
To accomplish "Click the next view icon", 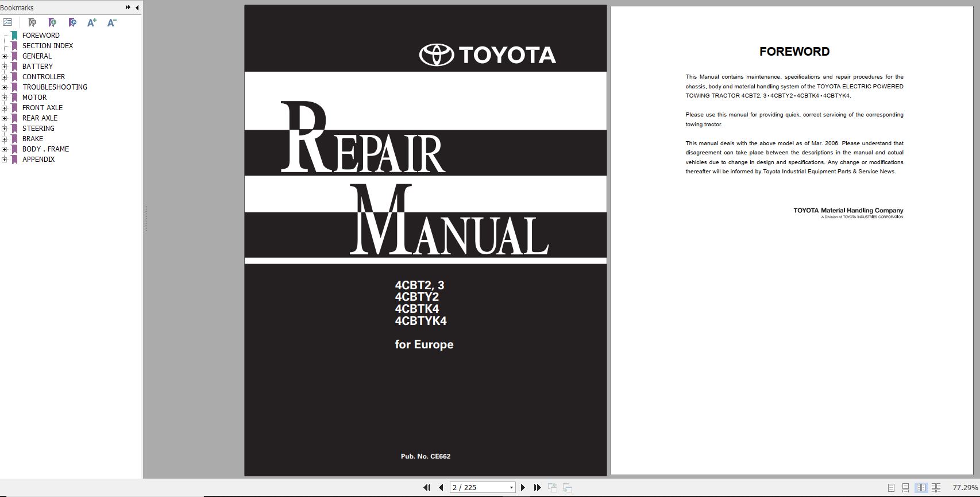I will pyautogui.click(x=568, y=487).
